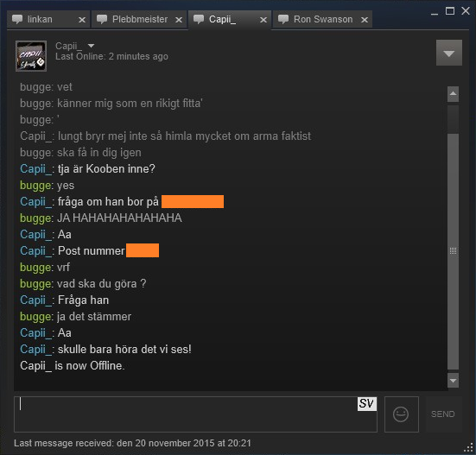Close the Ron Swanson chat tab
The width and height of the screenshot is (476, 455).
click(x=365, y=20)
